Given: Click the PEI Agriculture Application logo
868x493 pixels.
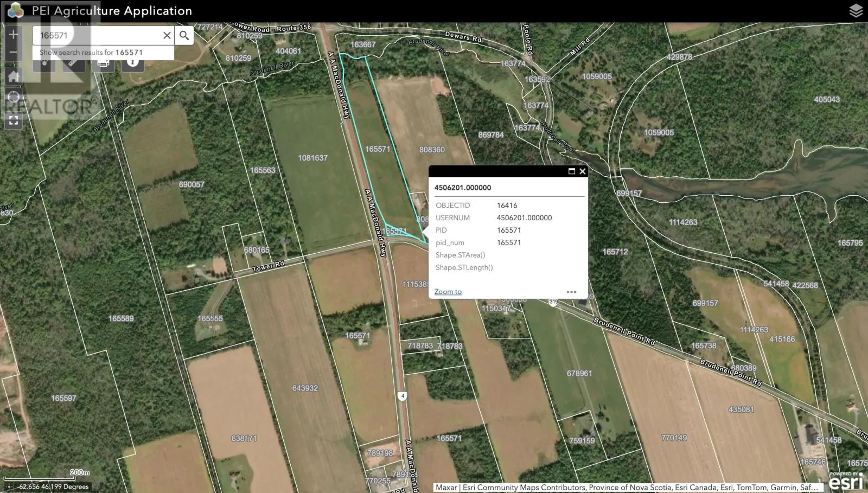Looking at the screenshot, I should point(16,11).
